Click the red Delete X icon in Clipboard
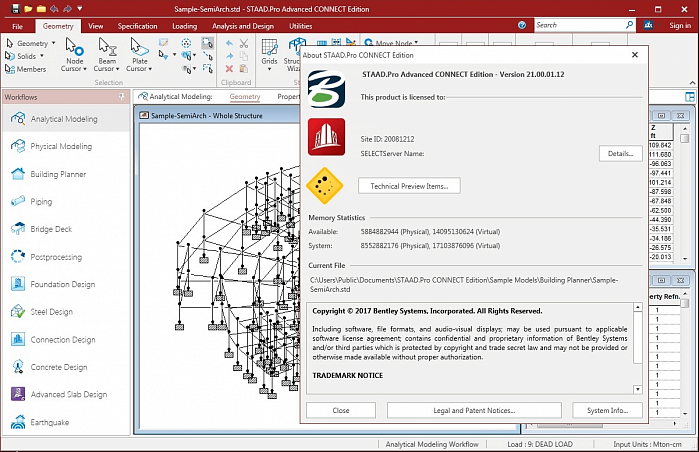 click(x=229, y=69)
